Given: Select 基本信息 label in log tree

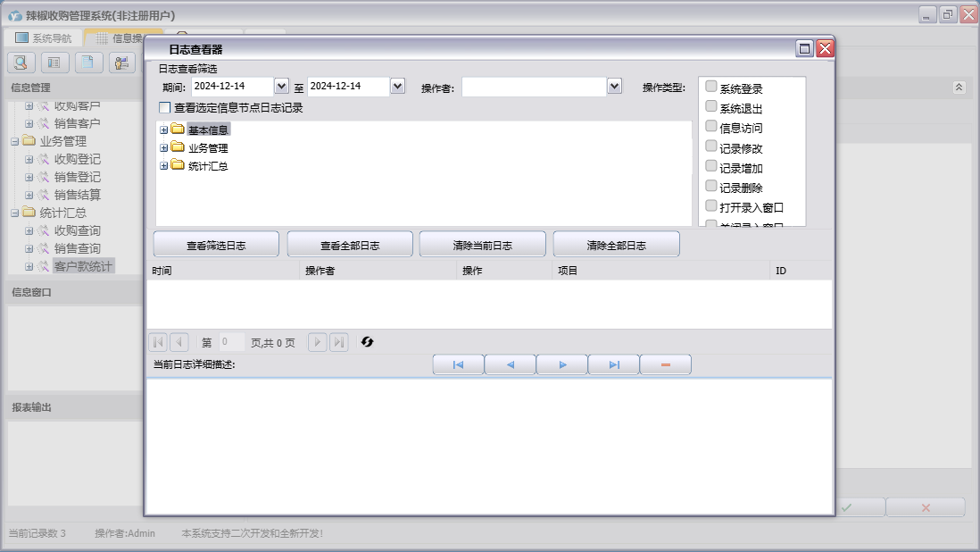Looking at the screenshot, I should click(x=208, y=130).
